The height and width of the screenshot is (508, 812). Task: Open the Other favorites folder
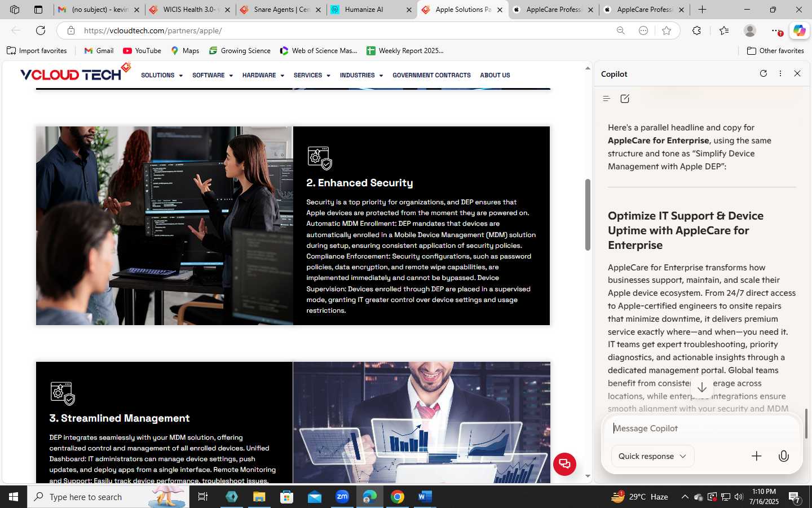pyautogui.click(x=775, y=51)
